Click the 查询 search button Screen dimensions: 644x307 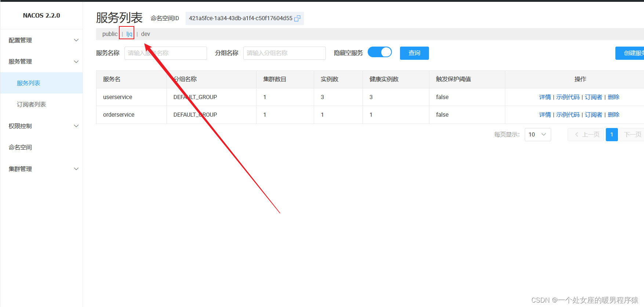coord(414,53)
